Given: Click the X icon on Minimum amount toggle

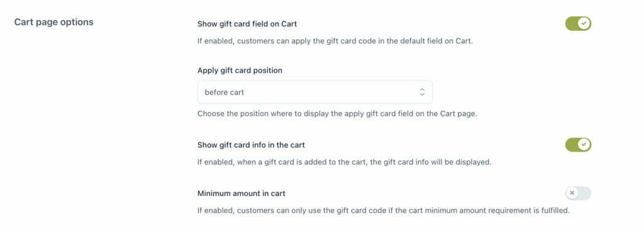Looking at the screenshot, I should [572, 193].
